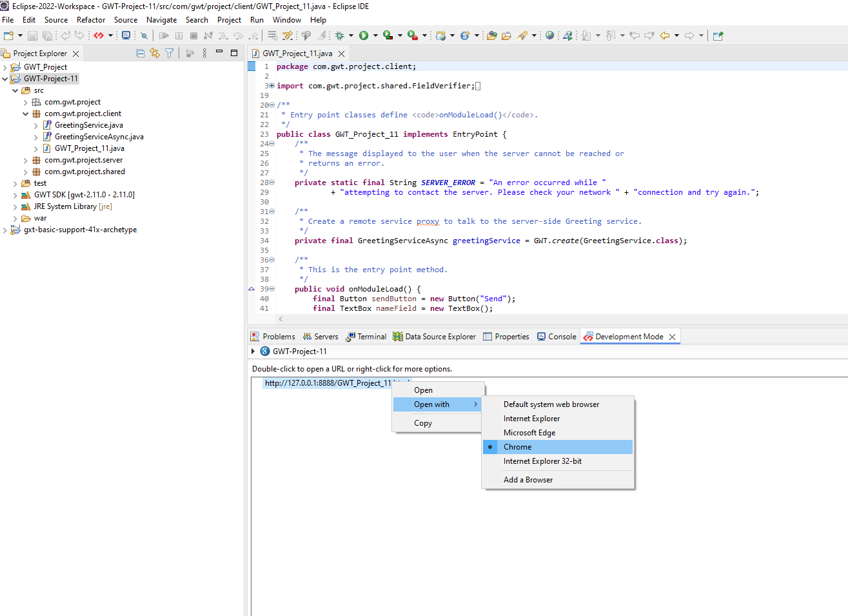Click the Terminate stop icon
Viewport: 848px width, 616px height.
[x=193, y=35]
